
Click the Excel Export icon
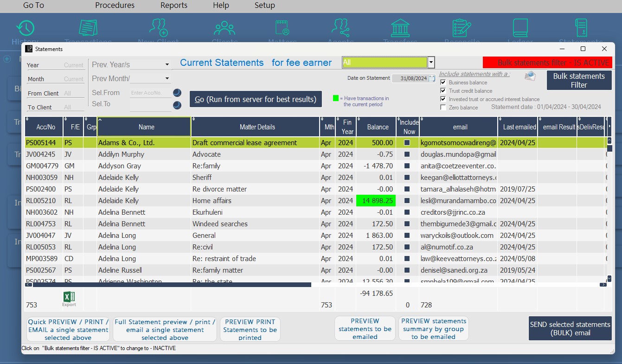(69, 298)
